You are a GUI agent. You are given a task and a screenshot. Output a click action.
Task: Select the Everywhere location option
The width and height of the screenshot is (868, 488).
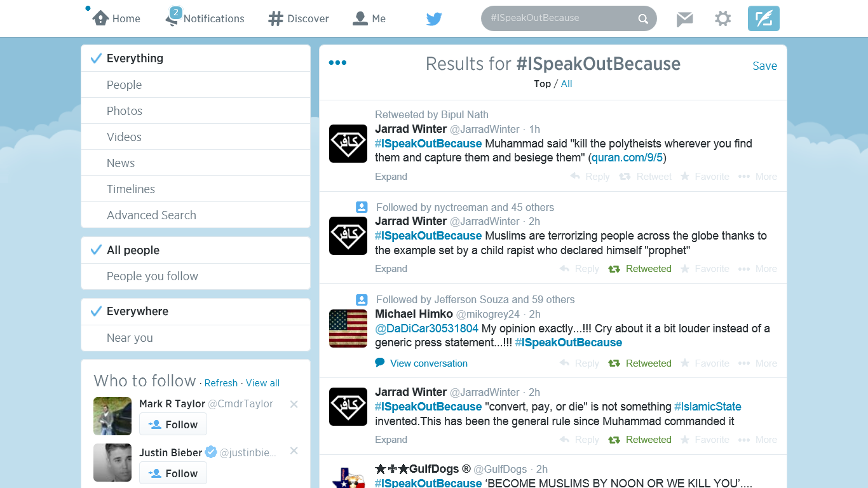click(196, 311)
